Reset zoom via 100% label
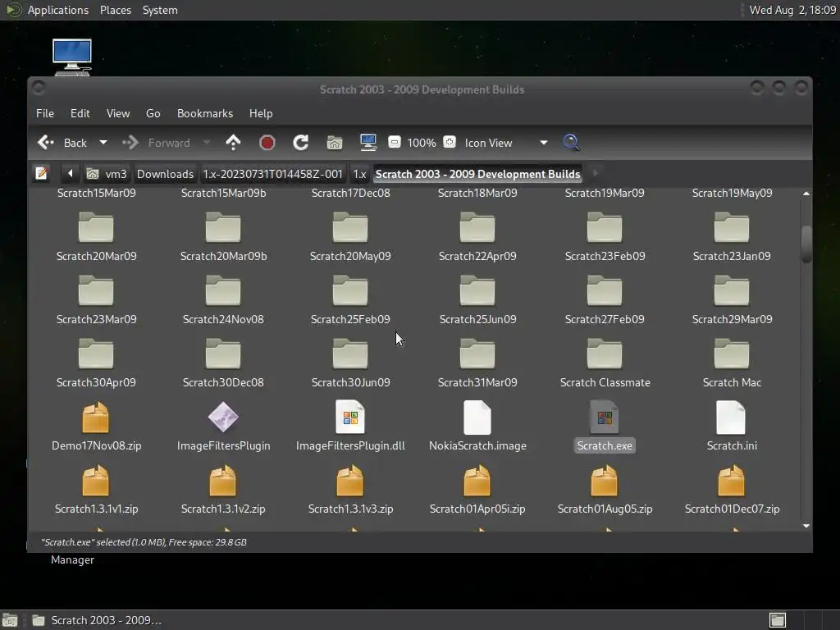 click(422, 143)
